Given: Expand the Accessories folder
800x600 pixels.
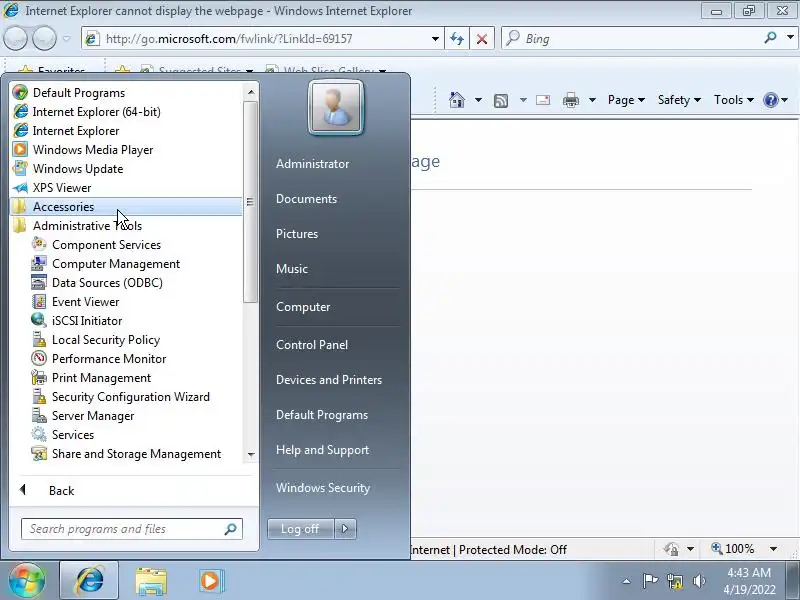Looking at the screenshot, I should [x=126, y=207].
